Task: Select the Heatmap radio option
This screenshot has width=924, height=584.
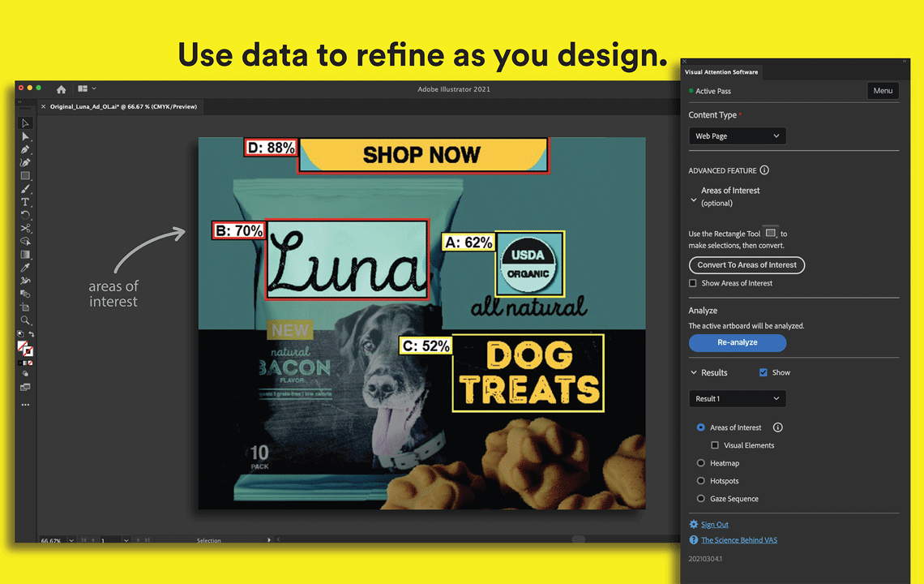Action: (x=701, y=463)
